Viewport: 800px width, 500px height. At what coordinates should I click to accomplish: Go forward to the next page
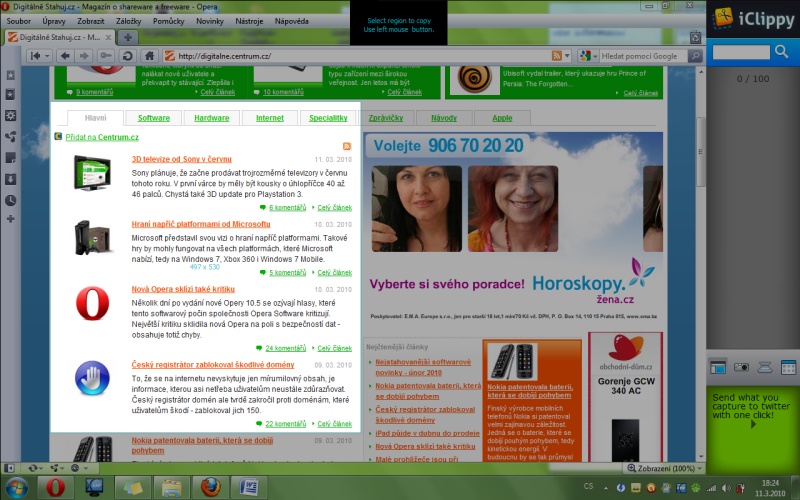click(84, 56)
